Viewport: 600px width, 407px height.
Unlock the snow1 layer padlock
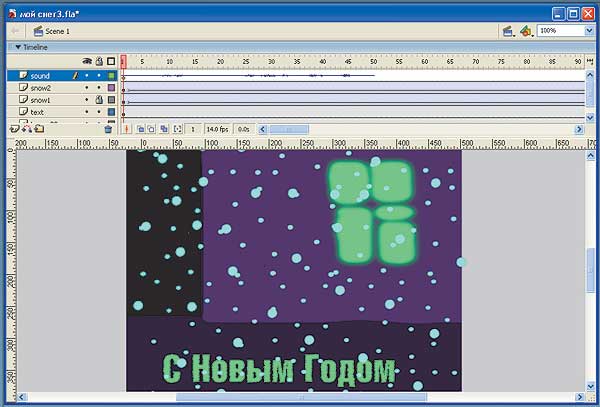(99, 100)
